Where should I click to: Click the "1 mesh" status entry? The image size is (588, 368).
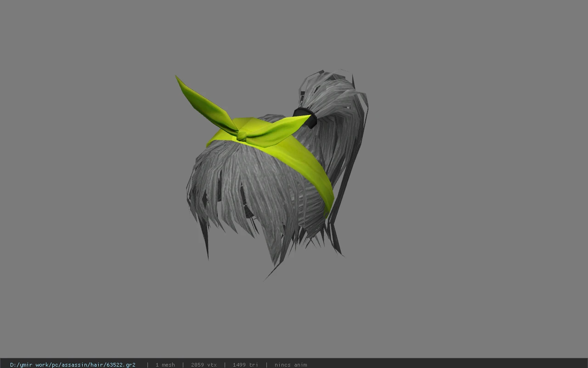click(165, 365)
